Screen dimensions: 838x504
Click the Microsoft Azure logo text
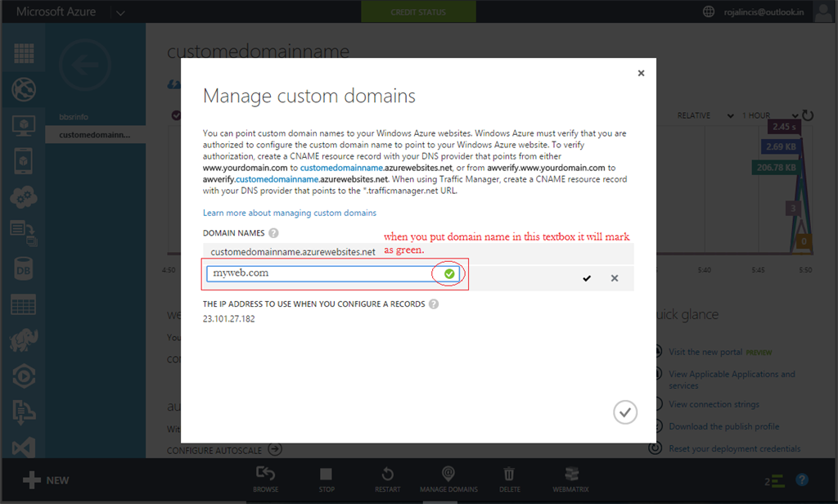56,11
